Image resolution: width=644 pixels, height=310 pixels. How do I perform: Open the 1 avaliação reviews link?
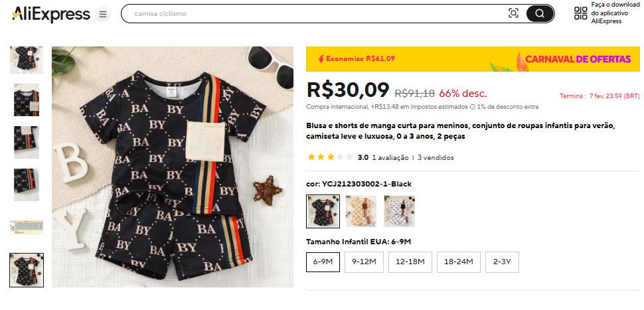(389, 158)
